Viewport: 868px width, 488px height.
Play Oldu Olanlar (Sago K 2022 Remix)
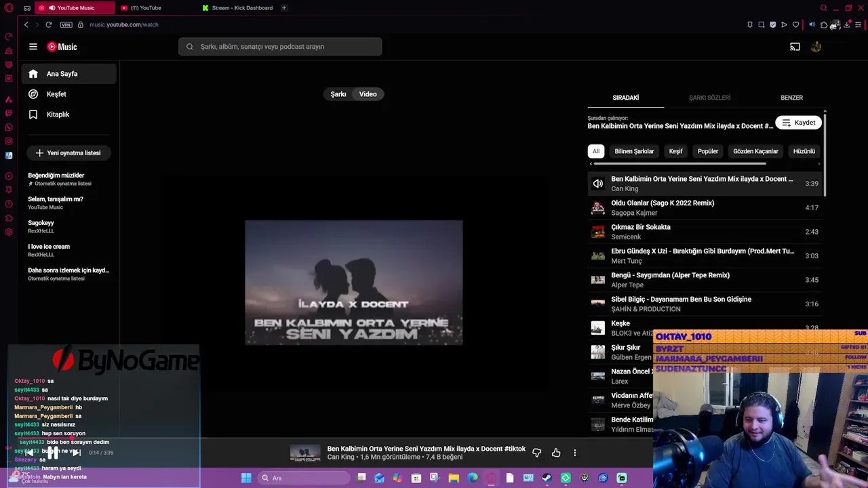(705, 207)
